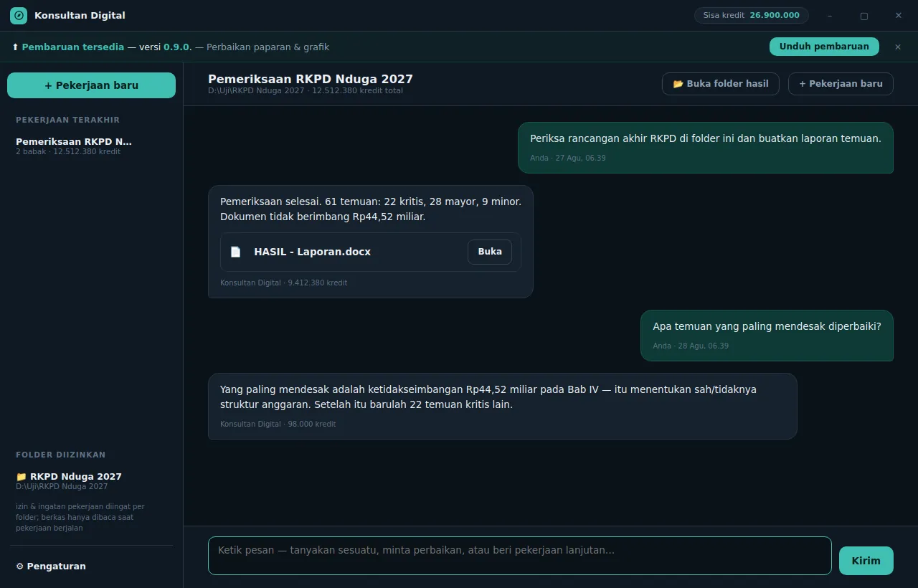Click the reply "Yang paling mendesak adalah..."
Image resolution: width=918 pixels, height=588 pixels.
[502, 406]
